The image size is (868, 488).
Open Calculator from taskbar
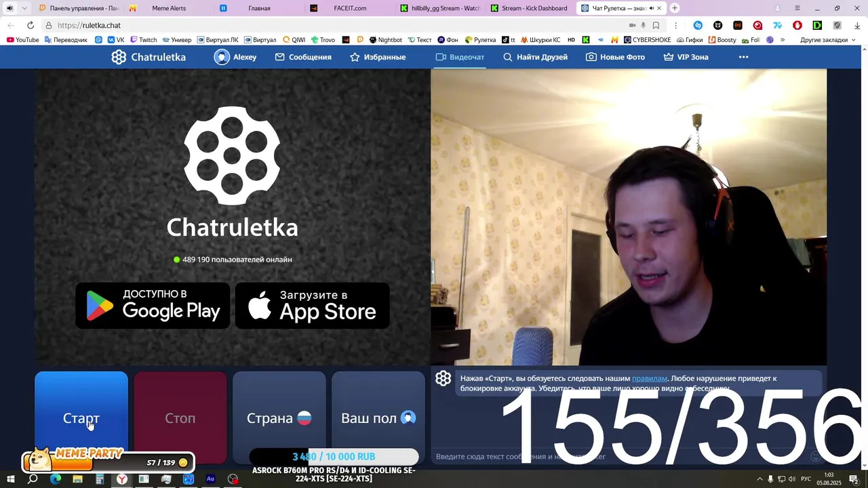pyautogui.click(x=100, y=479)
